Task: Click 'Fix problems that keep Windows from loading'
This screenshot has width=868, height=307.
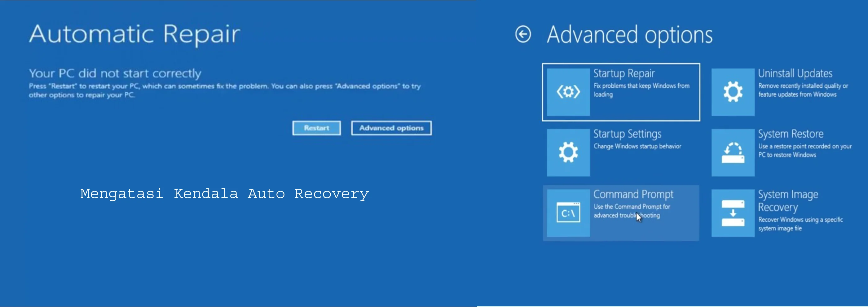Action: pos(641,90)
